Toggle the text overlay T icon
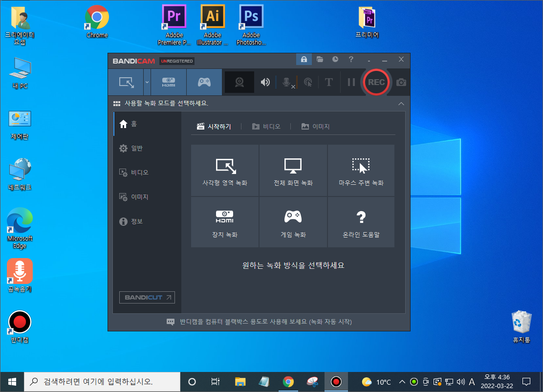Screen dimensions: 543x392 point(328,82)
